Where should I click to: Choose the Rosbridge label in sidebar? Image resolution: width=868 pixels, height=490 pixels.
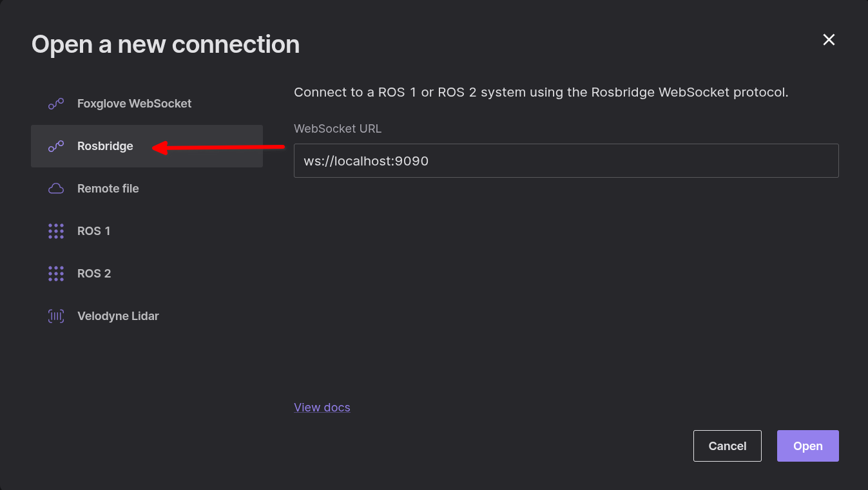(105, 146)
